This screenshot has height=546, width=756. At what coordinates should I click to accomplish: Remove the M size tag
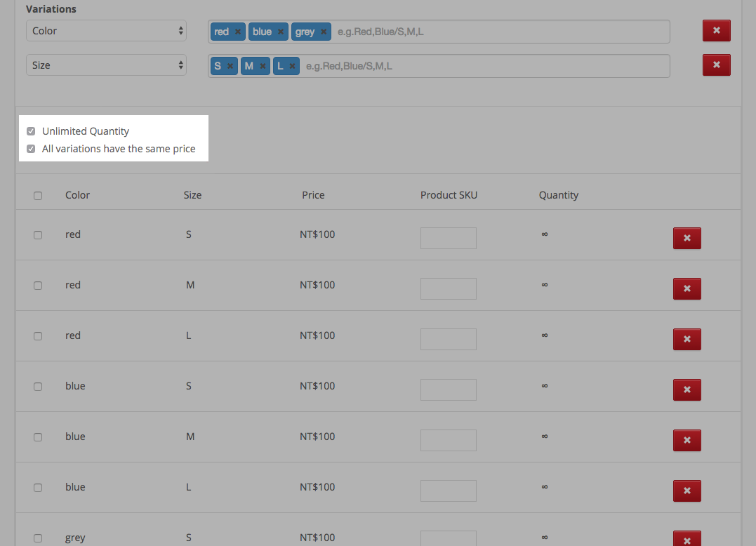pos(263,66)
